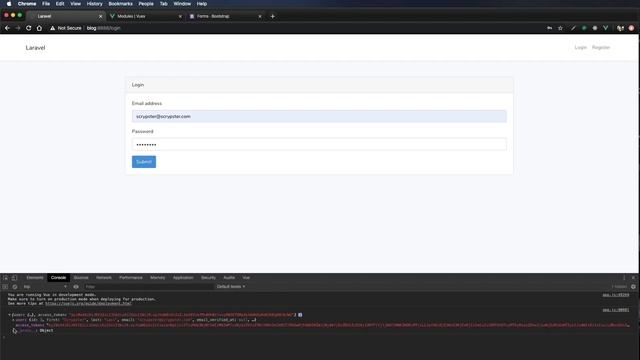The image size is (640, 360).
Task: Switch to the Elements DevTools tab
Action: 35,278
